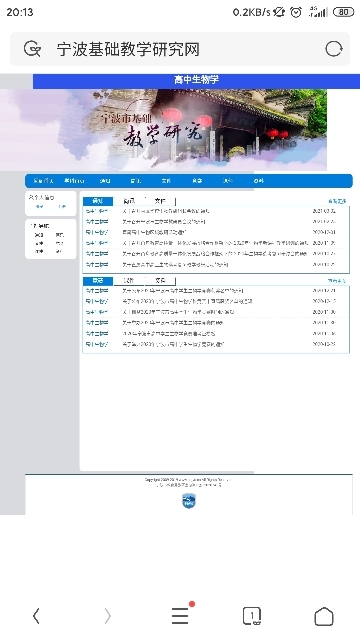Select the highlighted blue tab in upper news panel
Image resolution: width=360 pixels, height=640 pixels.
(98, 201)
